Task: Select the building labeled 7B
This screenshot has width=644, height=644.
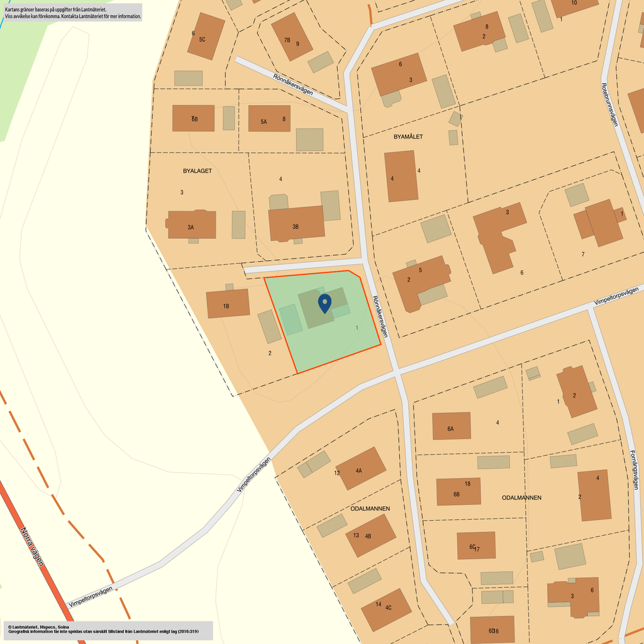Action: (x=291, y=36)
